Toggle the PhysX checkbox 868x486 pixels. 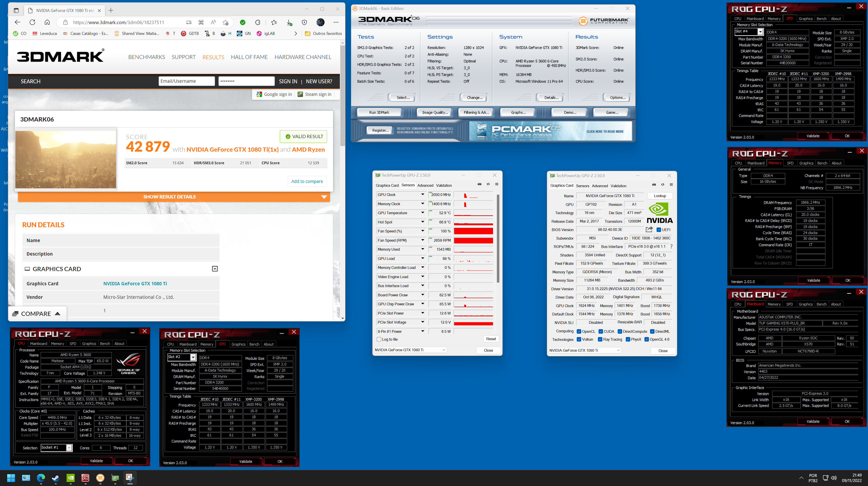[x=628, y=339]
